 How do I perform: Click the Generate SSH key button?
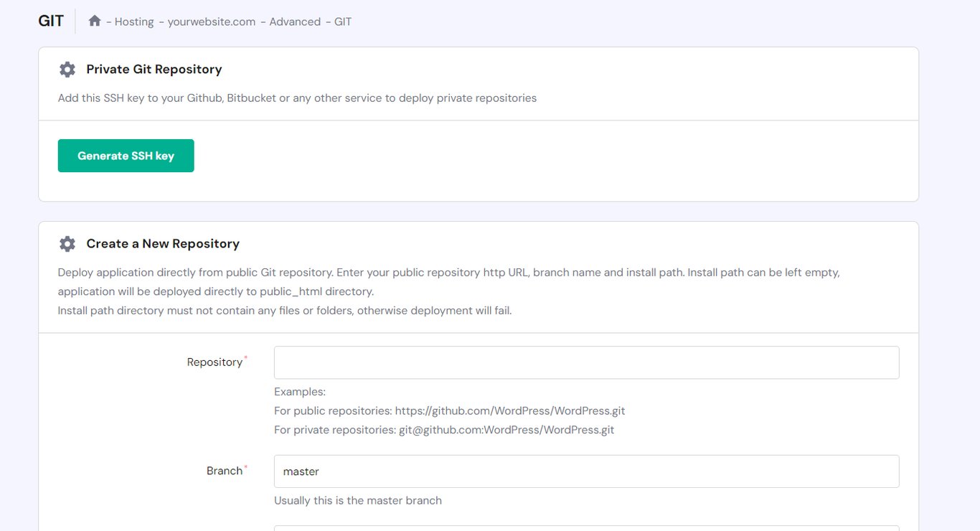click(x=126, y=156)
